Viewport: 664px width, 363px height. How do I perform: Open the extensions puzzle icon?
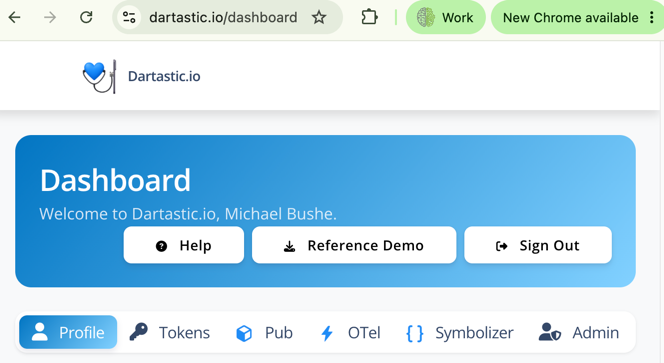[x=369, y=17]
